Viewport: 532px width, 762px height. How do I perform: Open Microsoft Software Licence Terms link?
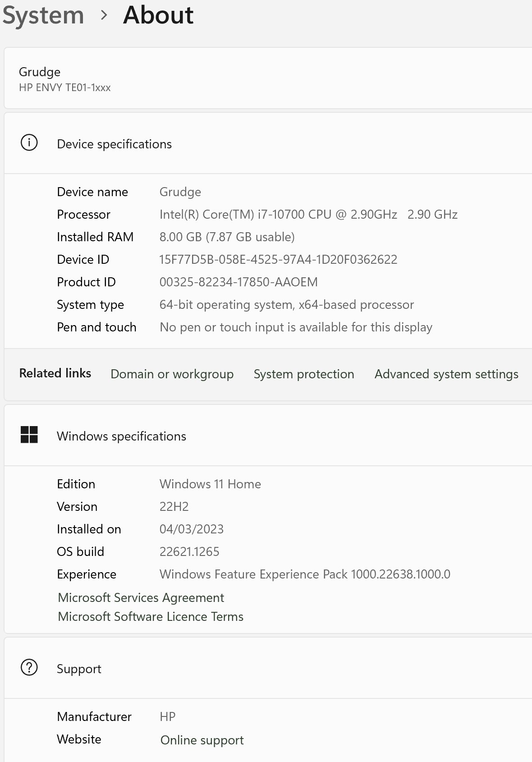coord(151,616)
